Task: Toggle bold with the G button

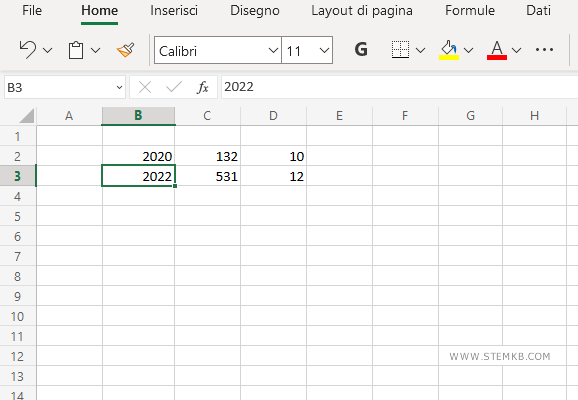Action: [x=361, y=49]
